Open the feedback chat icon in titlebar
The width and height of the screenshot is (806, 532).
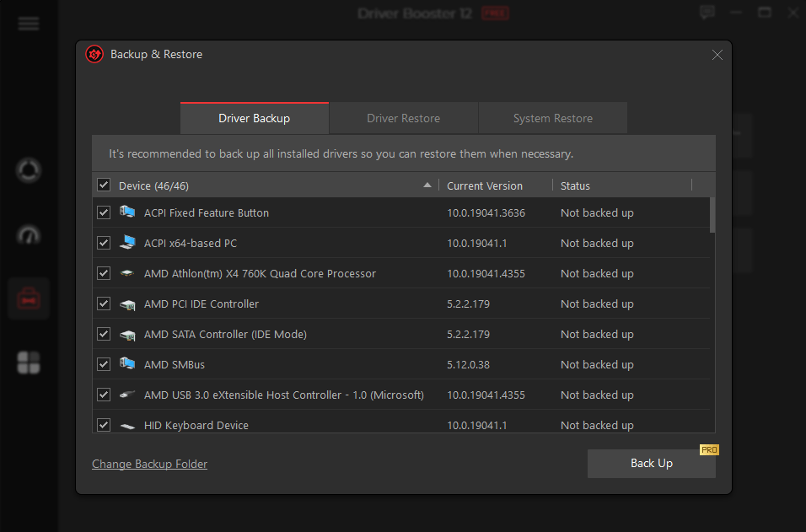(x=707, y=13)
